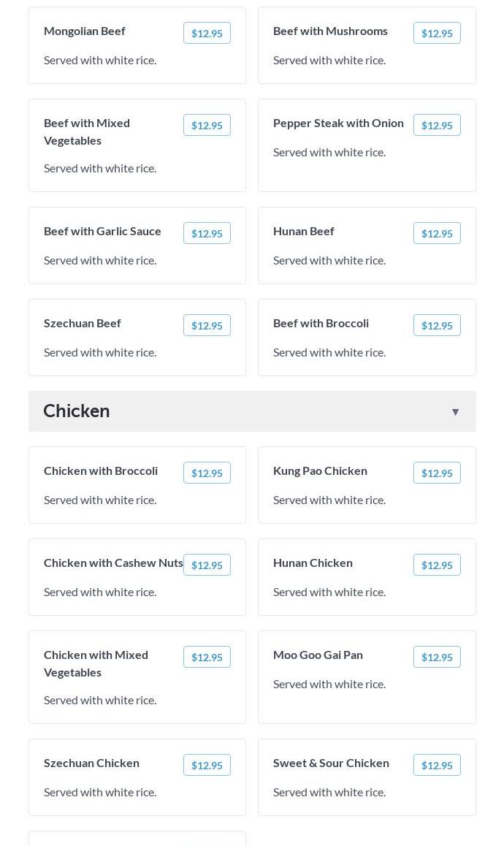Add Mongolian Beef for $12.95
The width and height of the screenshot is (504, 846).
point(207,34)
